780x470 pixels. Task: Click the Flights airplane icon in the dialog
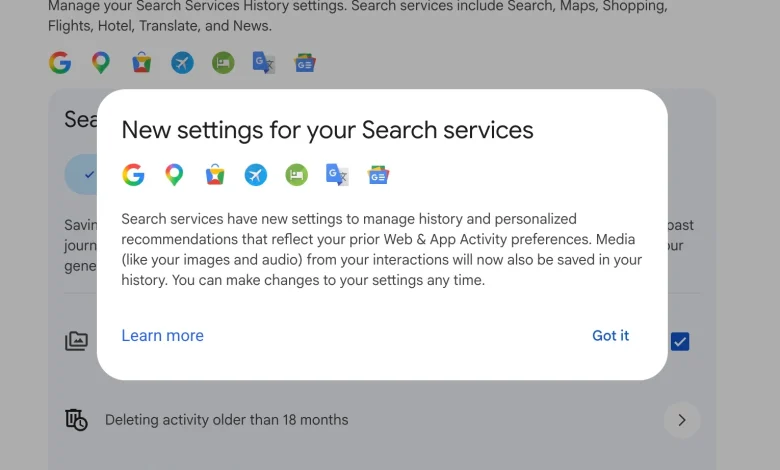click(256, 175)
